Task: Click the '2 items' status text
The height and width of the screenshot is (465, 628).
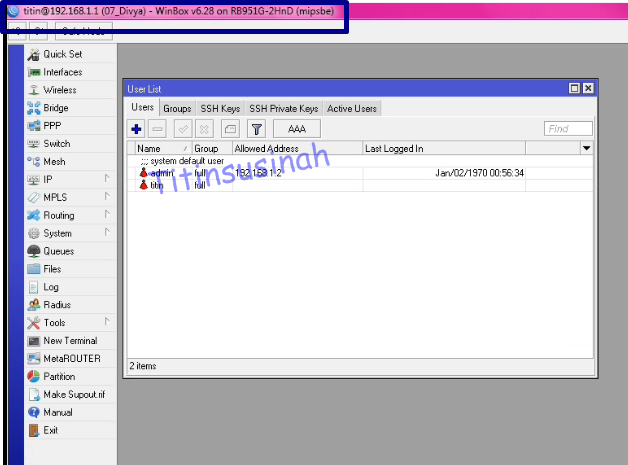Action: [x=143, y=366]
